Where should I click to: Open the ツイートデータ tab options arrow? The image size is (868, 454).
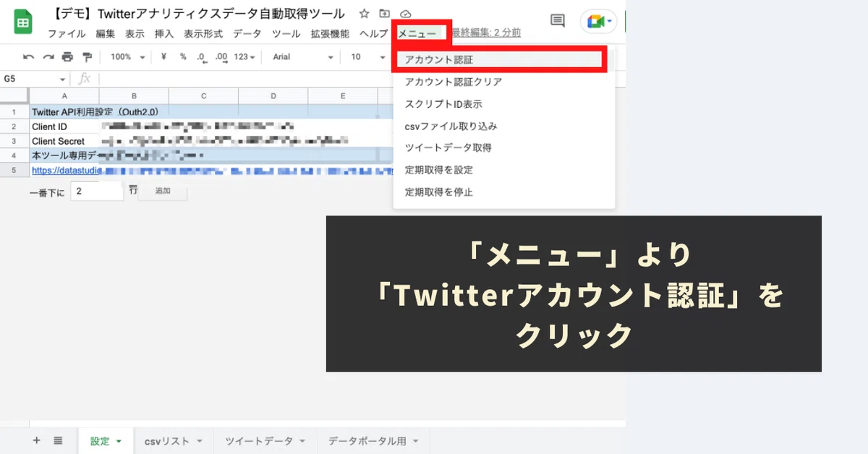click(302, 441)
